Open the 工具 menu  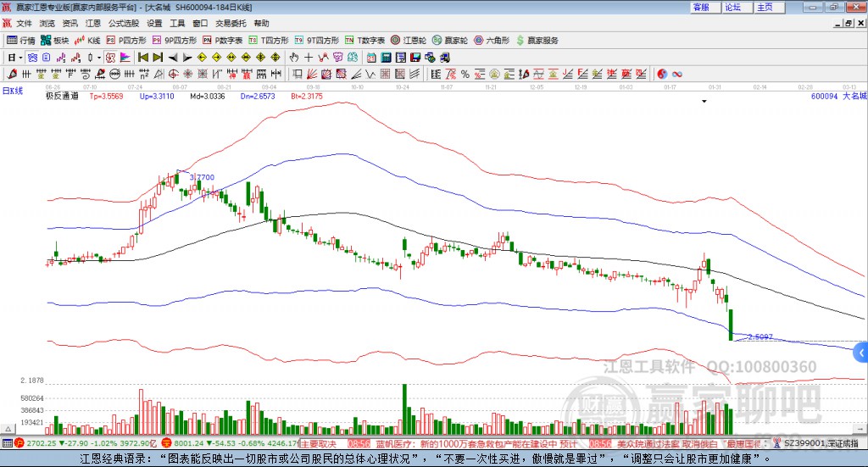pos(177,23)
